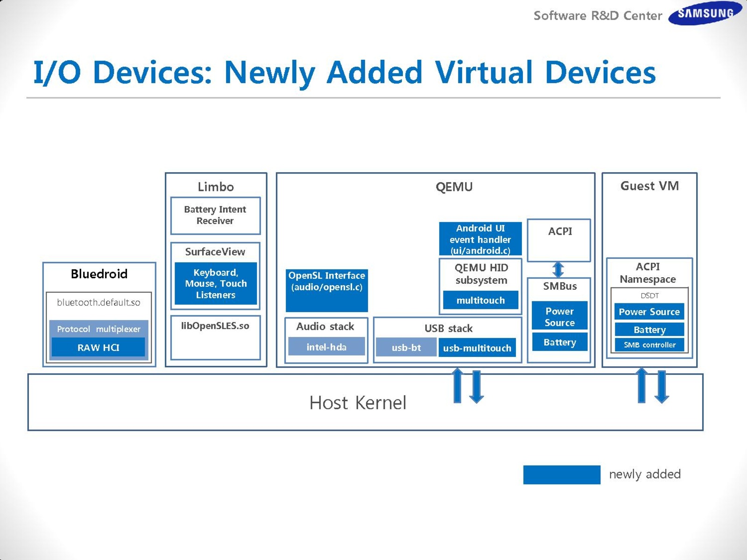747x560 pixels.
Task: Select the Keyboard, Mouse, Touch Listeners block
Action: point(216,283)
